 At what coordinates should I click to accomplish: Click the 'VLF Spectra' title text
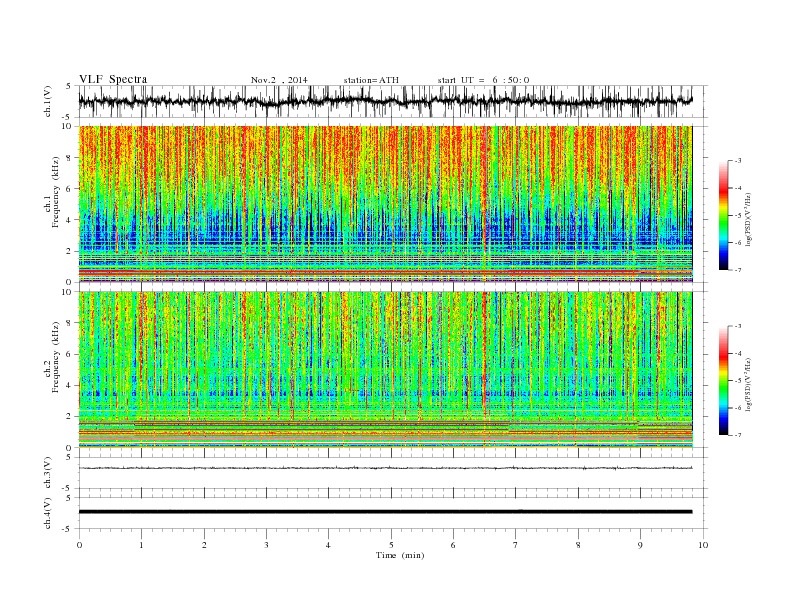pos(113,79)
